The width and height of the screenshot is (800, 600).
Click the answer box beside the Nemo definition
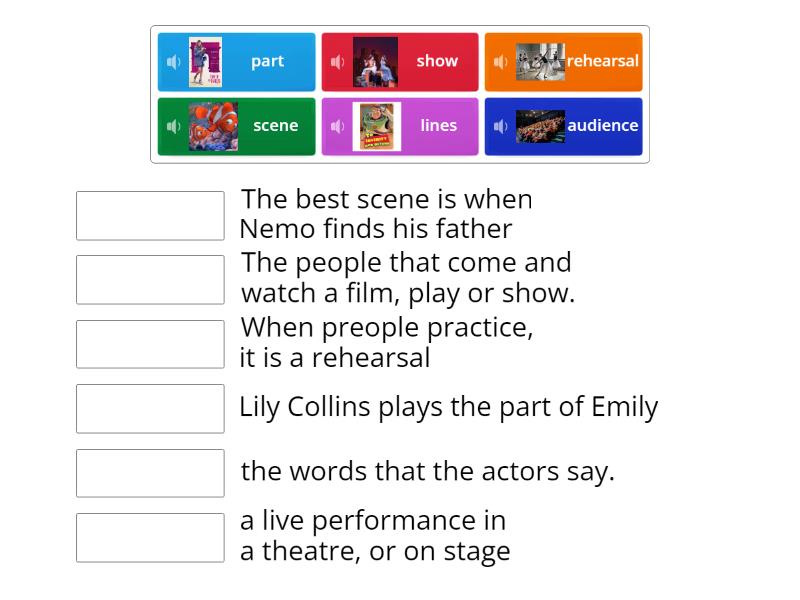click(x=149, y=215)
